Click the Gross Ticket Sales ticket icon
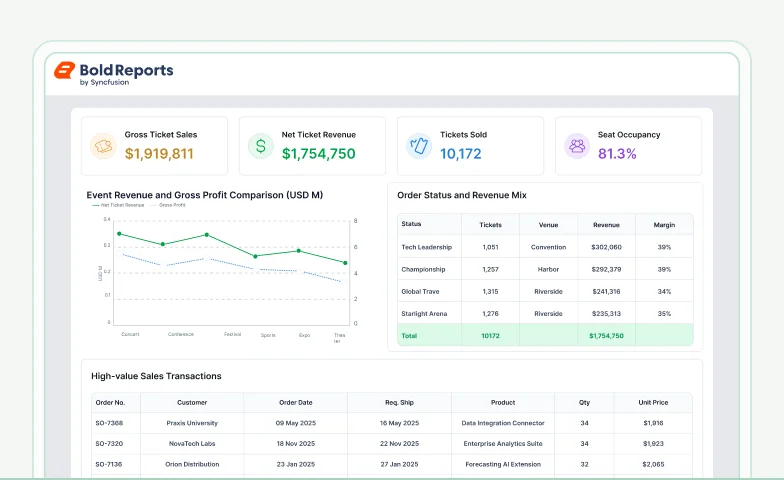The height and width of the screenshot is (480, 784). [x=103, y=146]
